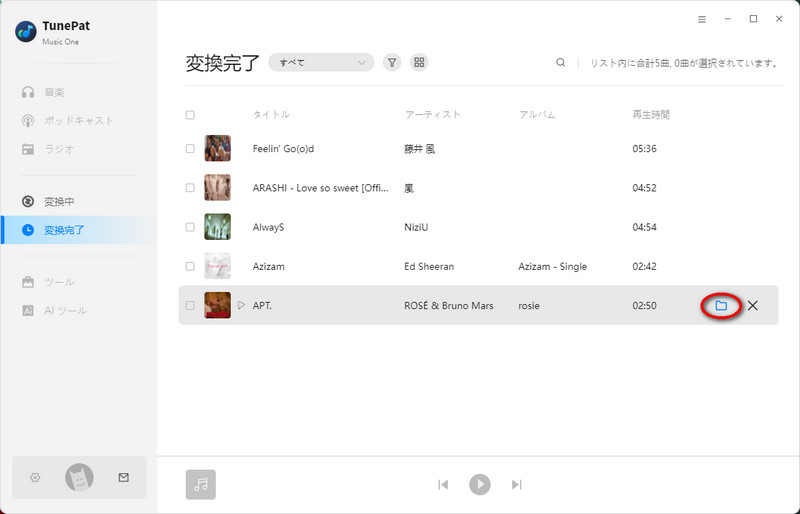Click the ROSÉ & Bruno Mars artist
Image resolution: width=800 pixels, height=514 pixels.
(448, 306)
